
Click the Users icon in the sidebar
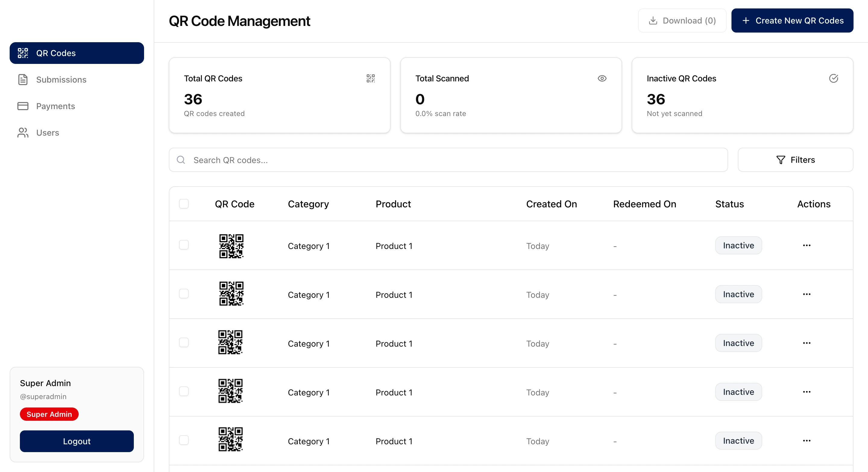point(22,132)
